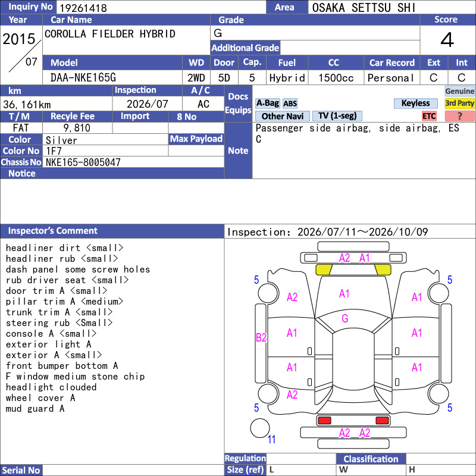Click the Passenger side airbag note text

click(x=358, y=133)
